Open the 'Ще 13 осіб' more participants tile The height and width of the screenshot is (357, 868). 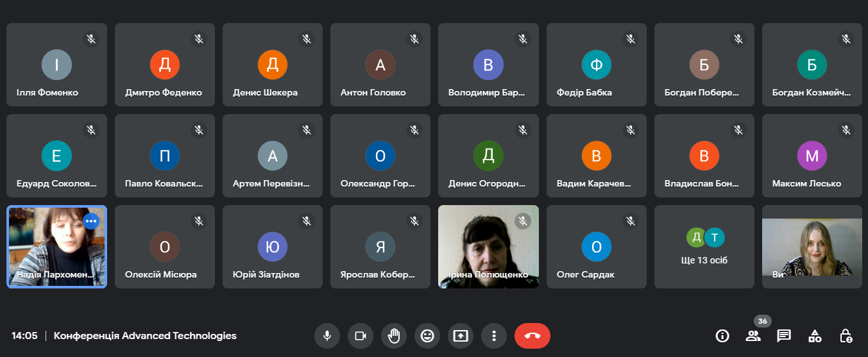click(x=704, y=247)
